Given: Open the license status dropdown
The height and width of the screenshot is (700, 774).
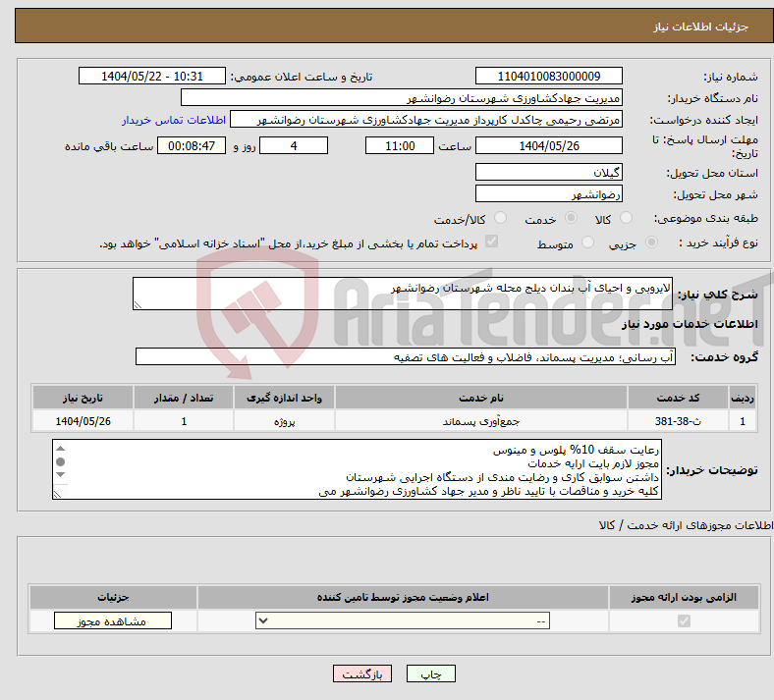Looking at the screenshot, I should coord(403,620).
